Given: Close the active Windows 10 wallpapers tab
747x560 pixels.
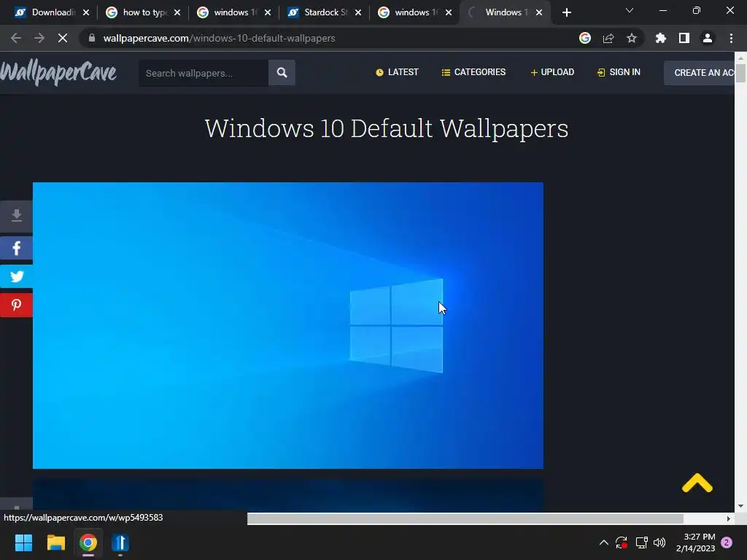Looking at the screenshot, I should [x=539, y=12].
